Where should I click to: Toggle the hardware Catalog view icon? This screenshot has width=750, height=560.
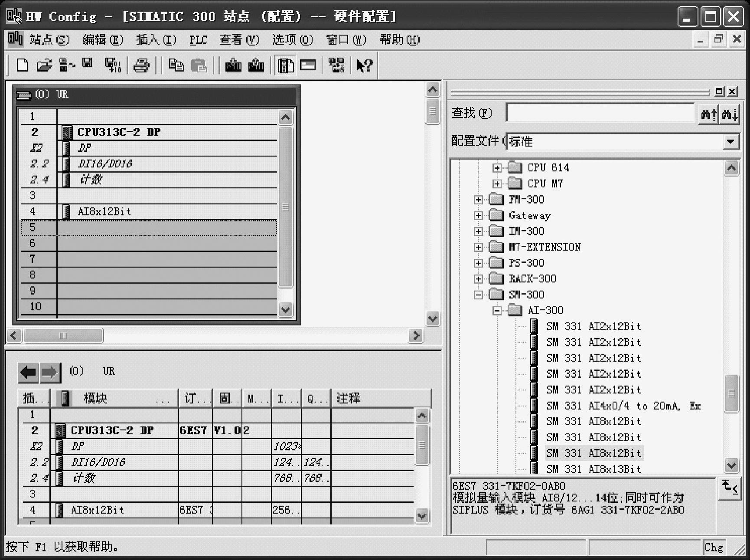tap(285, 65)
